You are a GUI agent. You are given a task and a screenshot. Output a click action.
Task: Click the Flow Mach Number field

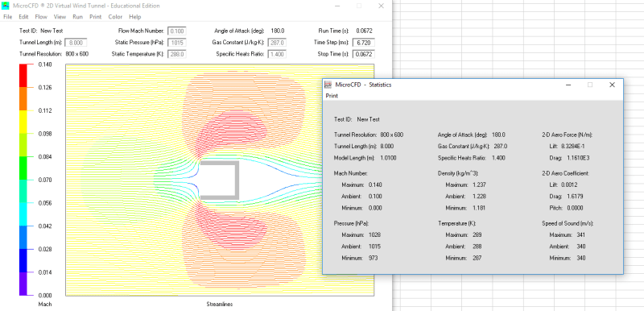pyautogui.click(x=176, y=31)
